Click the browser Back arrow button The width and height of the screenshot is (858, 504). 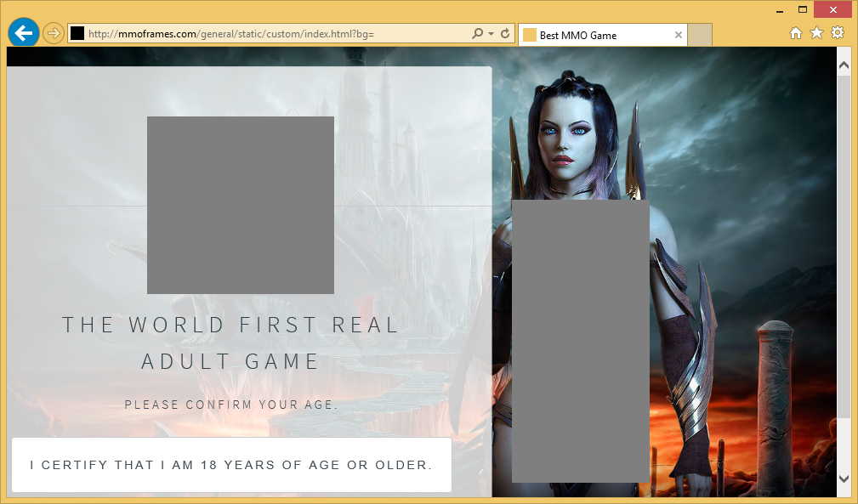click(x=23, y=33)
